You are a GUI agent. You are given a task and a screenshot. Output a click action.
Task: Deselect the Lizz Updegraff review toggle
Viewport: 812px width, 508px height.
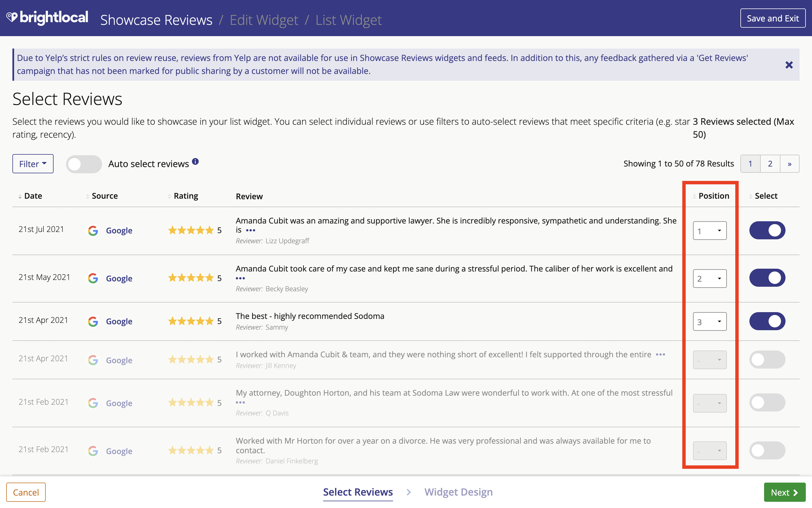767,231
